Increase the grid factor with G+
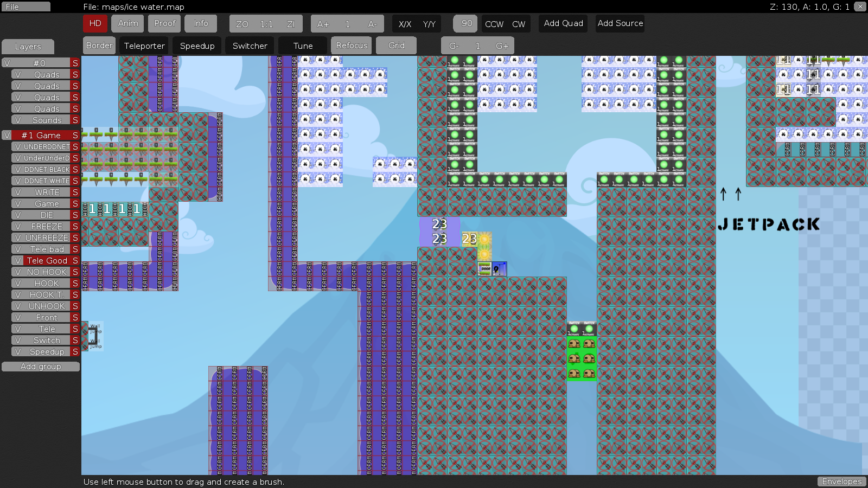Viewport: 868px width, 488px height. (x=502, y=46)
